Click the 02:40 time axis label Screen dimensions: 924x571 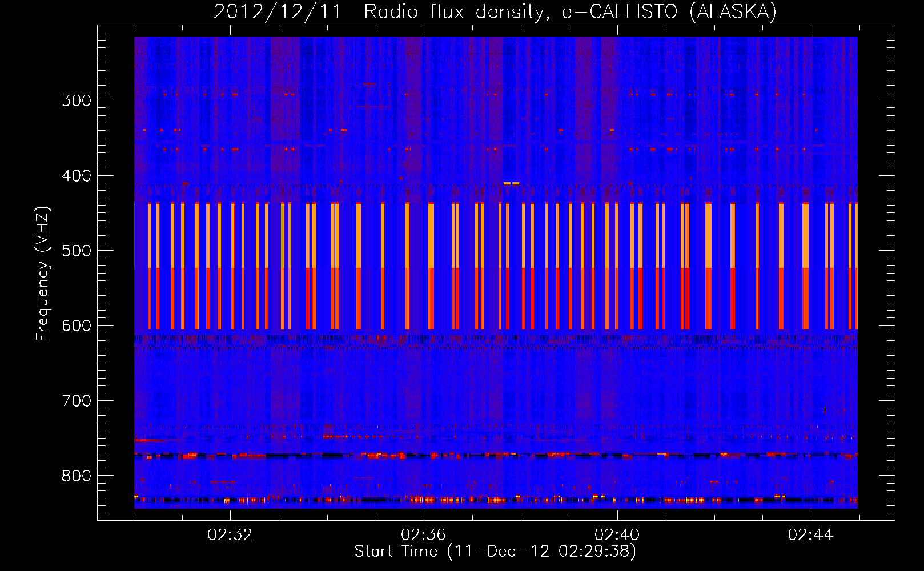pos(617,535)
